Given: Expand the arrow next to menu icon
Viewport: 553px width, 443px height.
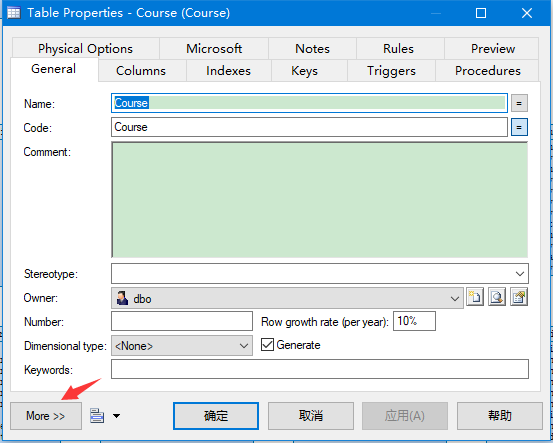Looking at the screenshot, I should 116,416.
